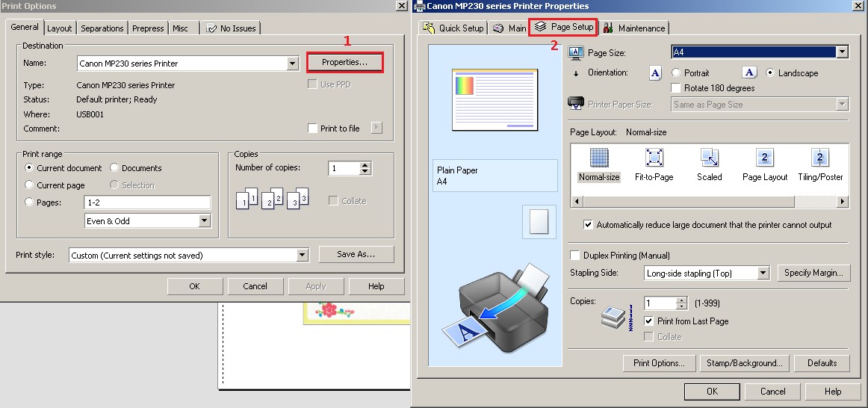Select the Pages radio button
Screen dimensions: 868x408
(29, 202)
